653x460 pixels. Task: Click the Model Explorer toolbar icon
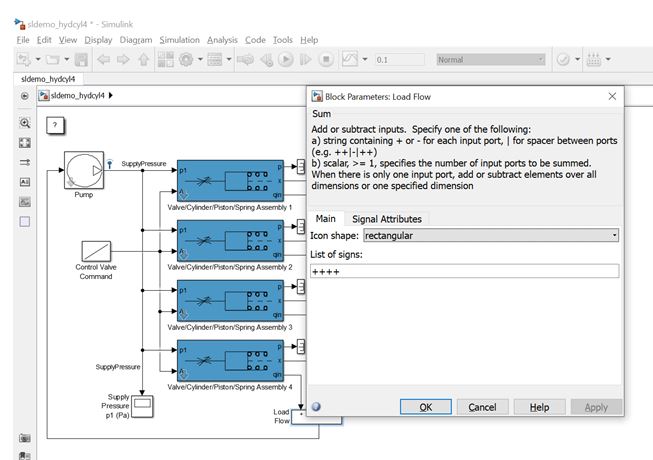click(x=214, y=60)
